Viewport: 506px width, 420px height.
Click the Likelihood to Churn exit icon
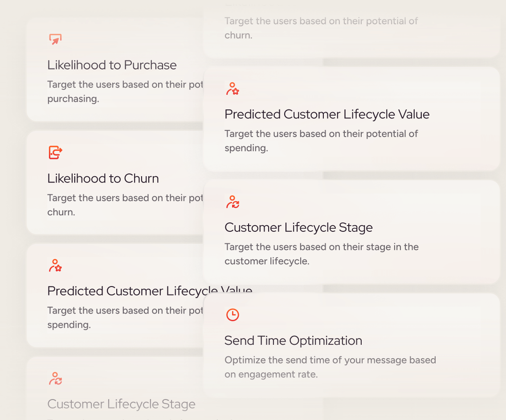55,153
